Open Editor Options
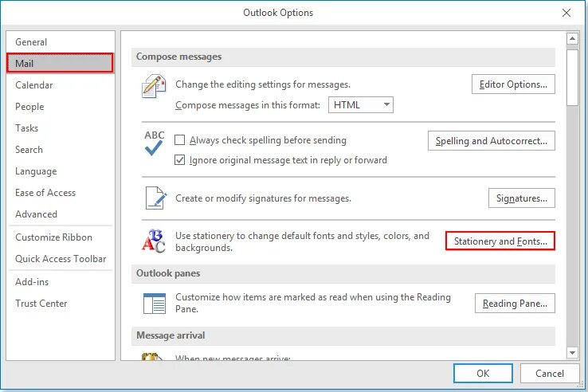588x392 pixels. tap(513, 84)
